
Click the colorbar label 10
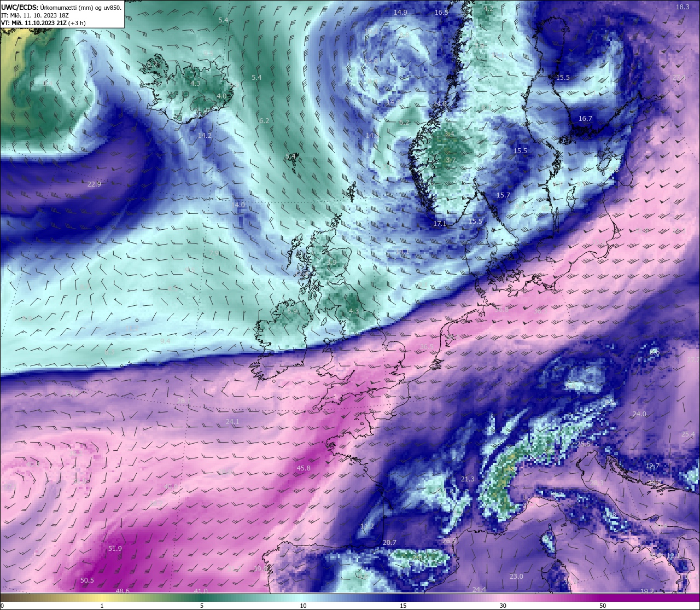(x=303, y=606)
